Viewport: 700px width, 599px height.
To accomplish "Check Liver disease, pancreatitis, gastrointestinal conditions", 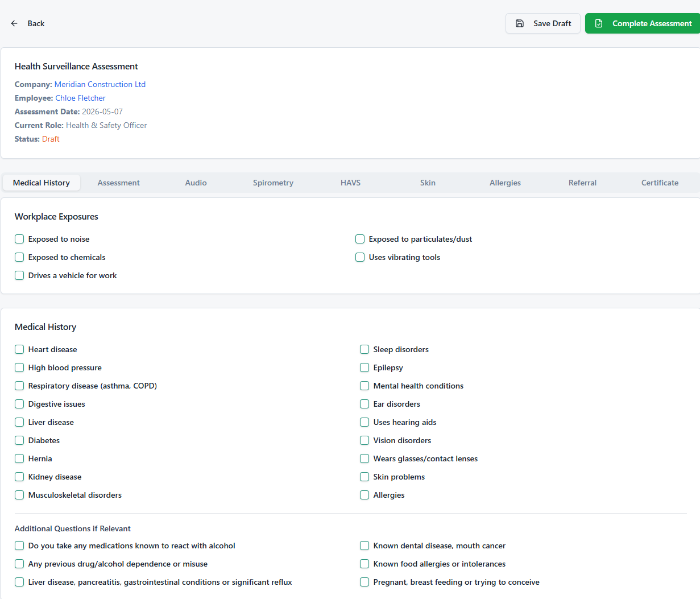I will (19, 582).
